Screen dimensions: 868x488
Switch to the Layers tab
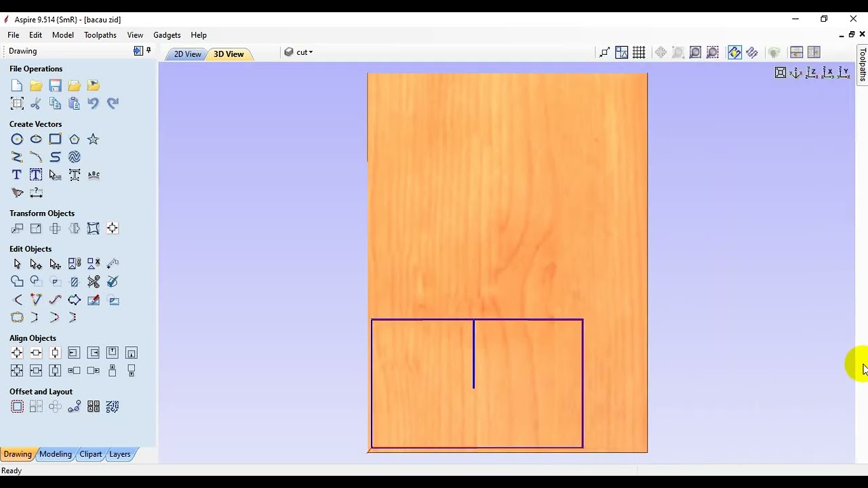coord(120,454)
